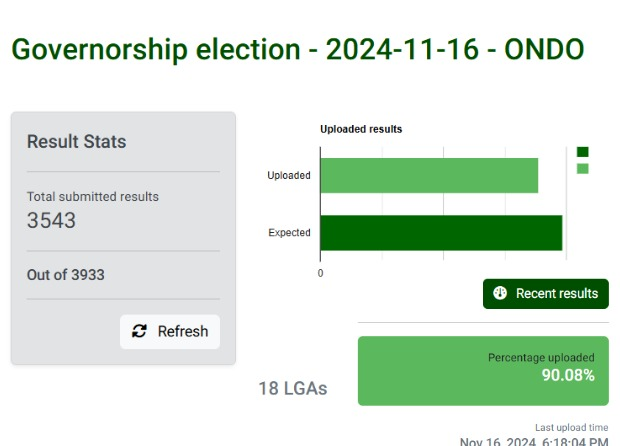Click the Result Stats heading
The height and width of the screenshot is (446, 620).
(77, 142)
